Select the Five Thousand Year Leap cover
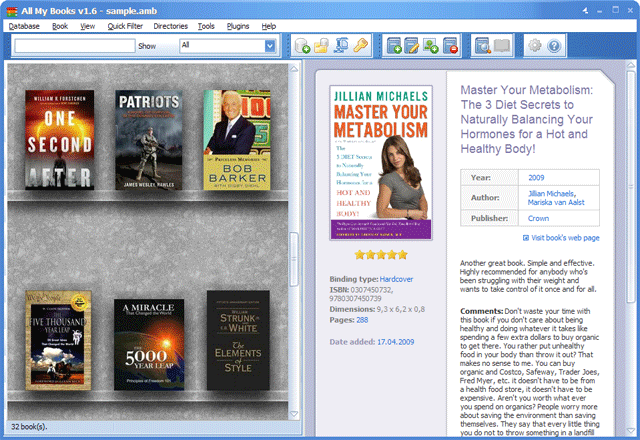 (x=58, y=340)
